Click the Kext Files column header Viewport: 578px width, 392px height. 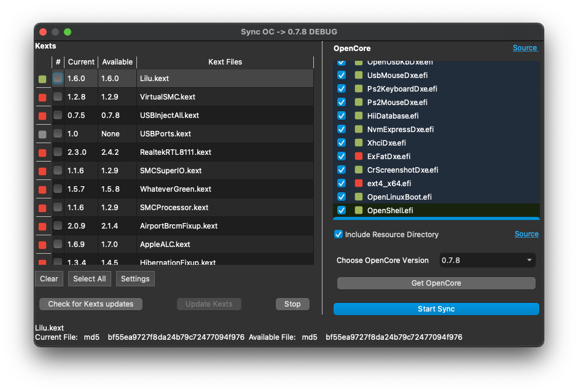click(225, 62)
